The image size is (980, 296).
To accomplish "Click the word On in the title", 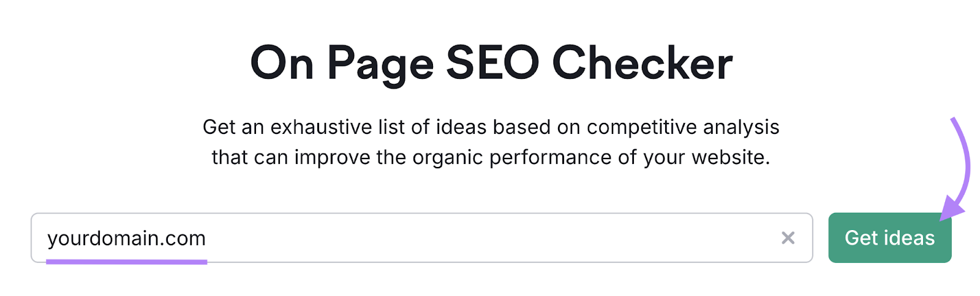I will (x=282, y=63).
